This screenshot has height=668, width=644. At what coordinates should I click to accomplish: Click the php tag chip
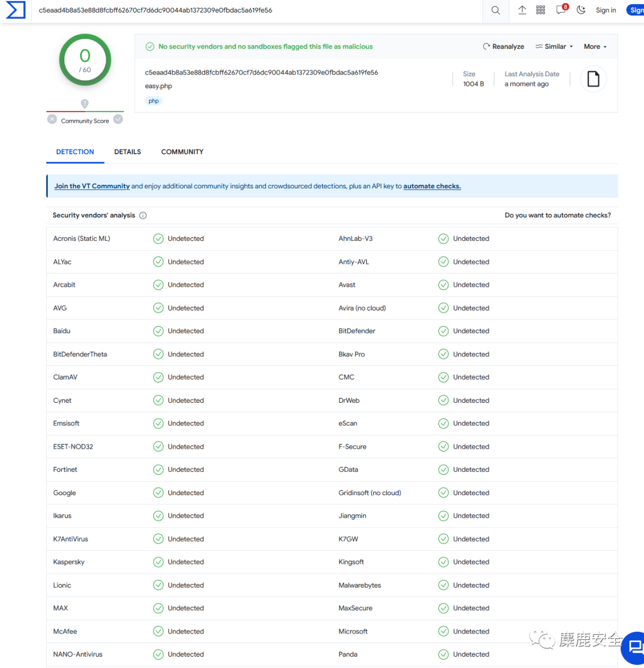pos(153,101)
